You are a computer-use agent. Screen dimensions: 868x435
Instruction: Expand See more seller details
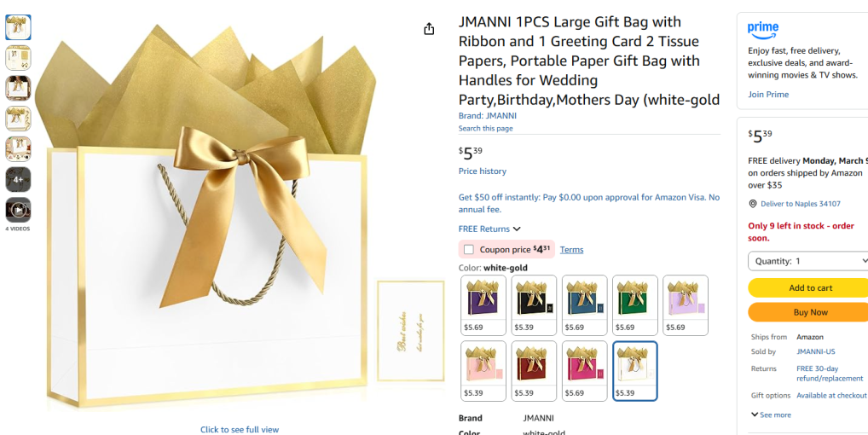click(x=771, y=415)
